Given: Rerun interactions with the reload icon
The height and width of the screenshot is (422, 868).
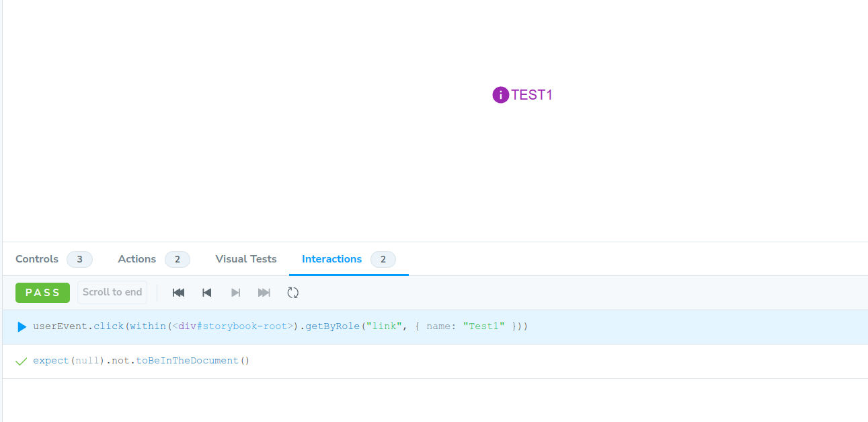Looking at the screenshot, I should click(x=292, y=293).
